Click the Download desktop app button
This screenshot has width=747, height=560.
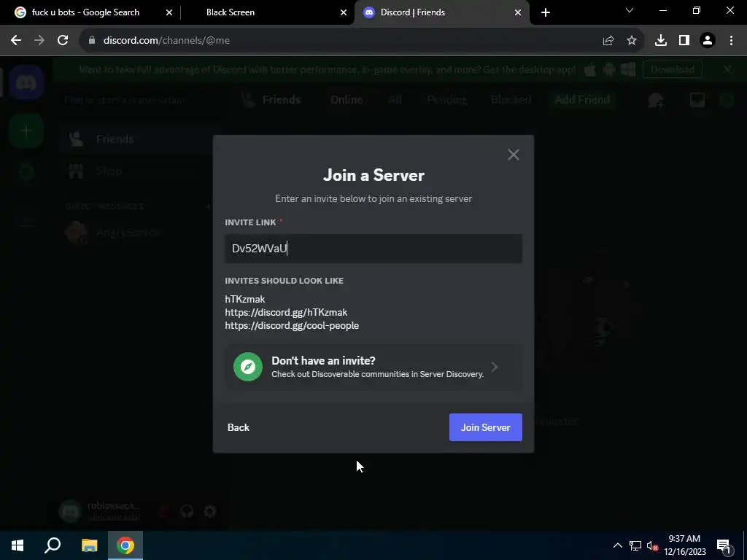pos(672,69)
